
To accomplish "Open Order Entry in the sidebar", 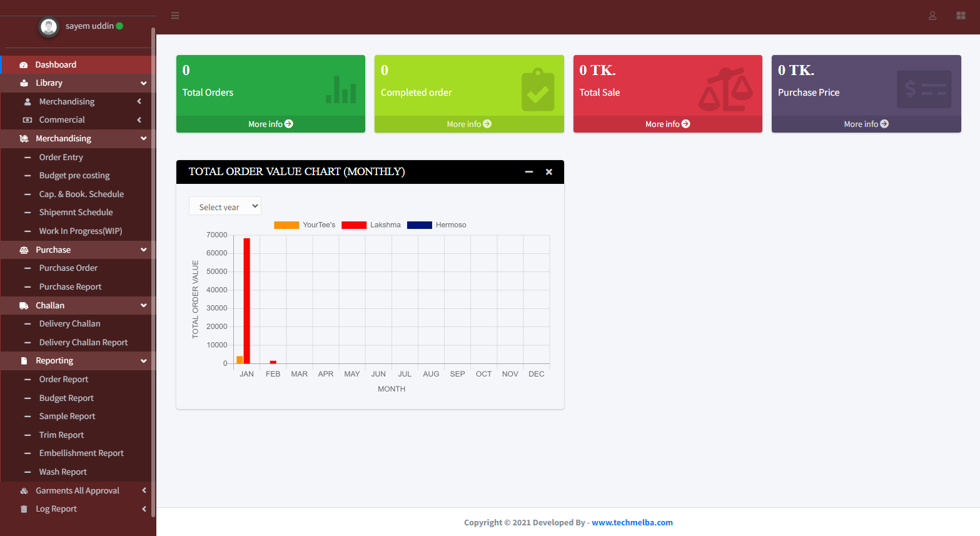I will click(61, 157).
